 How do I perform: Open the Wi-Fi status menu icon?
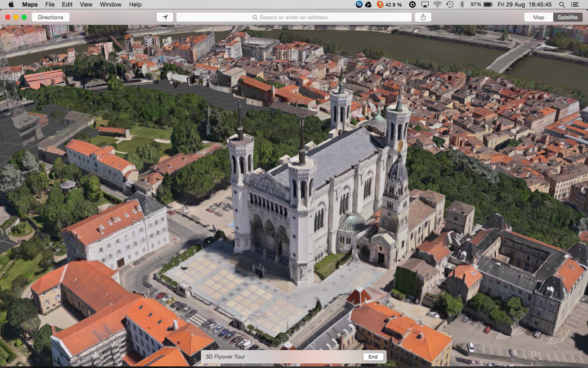(x=438, y=4)
